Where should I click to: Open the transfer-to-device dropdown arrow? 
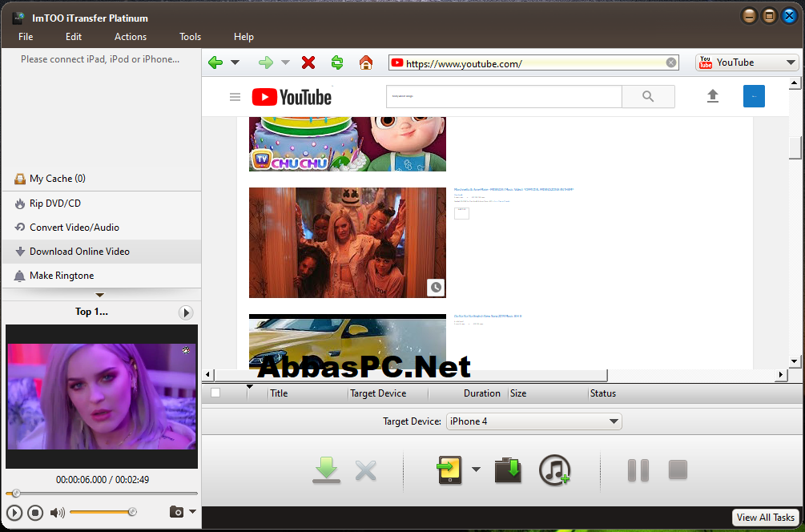point(476,470)
